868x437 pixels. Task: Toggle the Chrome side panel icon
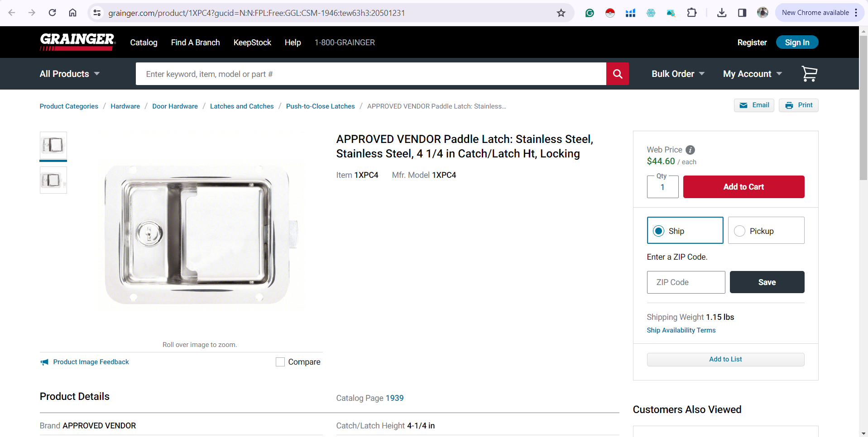click(742, 13)
